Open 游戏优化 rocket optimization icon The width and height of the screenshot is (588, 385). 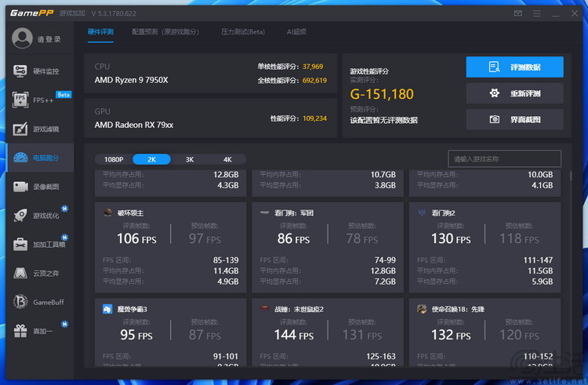click(20, 215)
